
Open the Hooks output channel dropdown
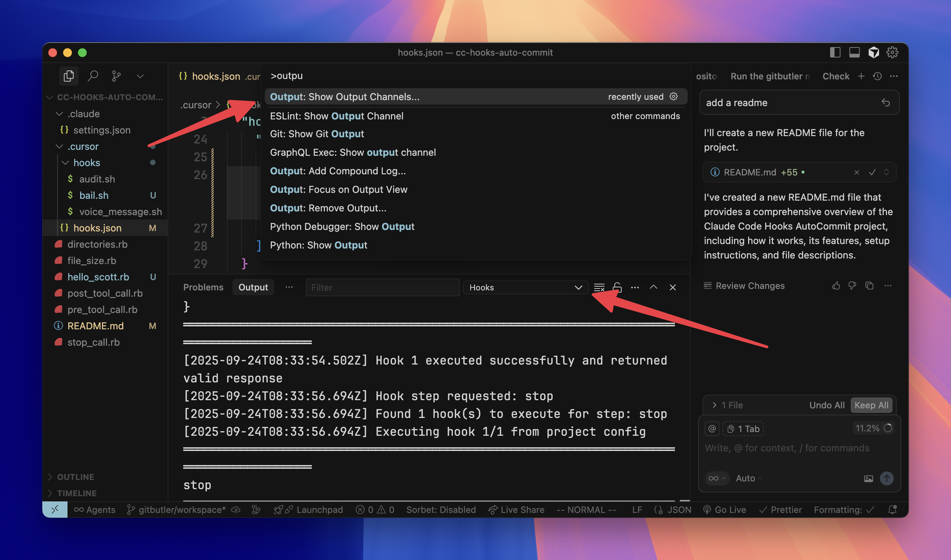(525, 287)
